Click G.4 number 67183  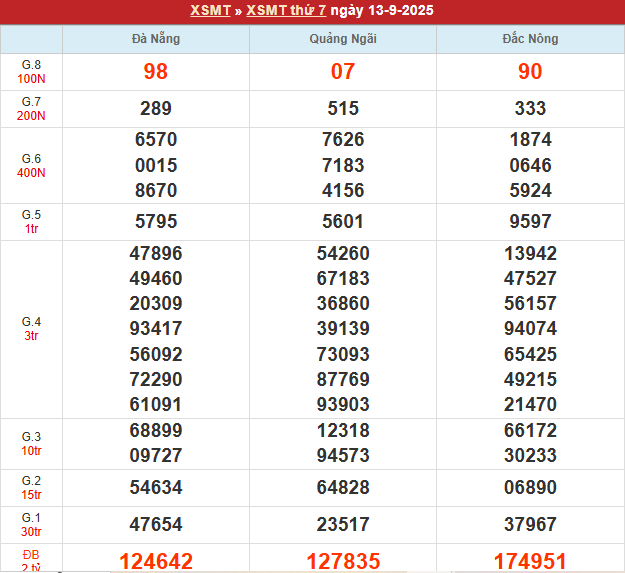point(343,279)
